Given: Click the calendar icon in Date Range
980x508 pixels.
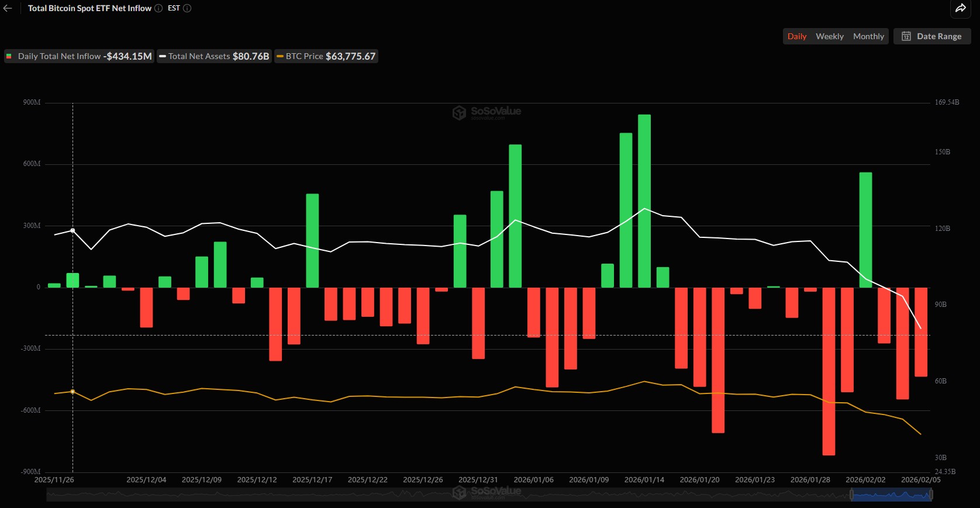Looking at the screenshot, I should (x=906, y=36).
